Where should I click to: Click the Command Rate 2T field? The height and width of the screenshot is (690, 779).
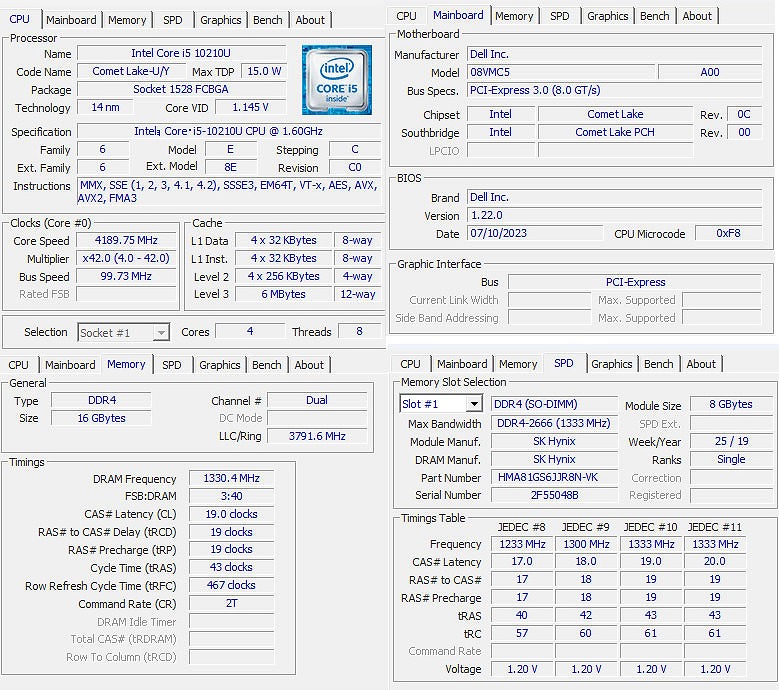pos(231,604)
